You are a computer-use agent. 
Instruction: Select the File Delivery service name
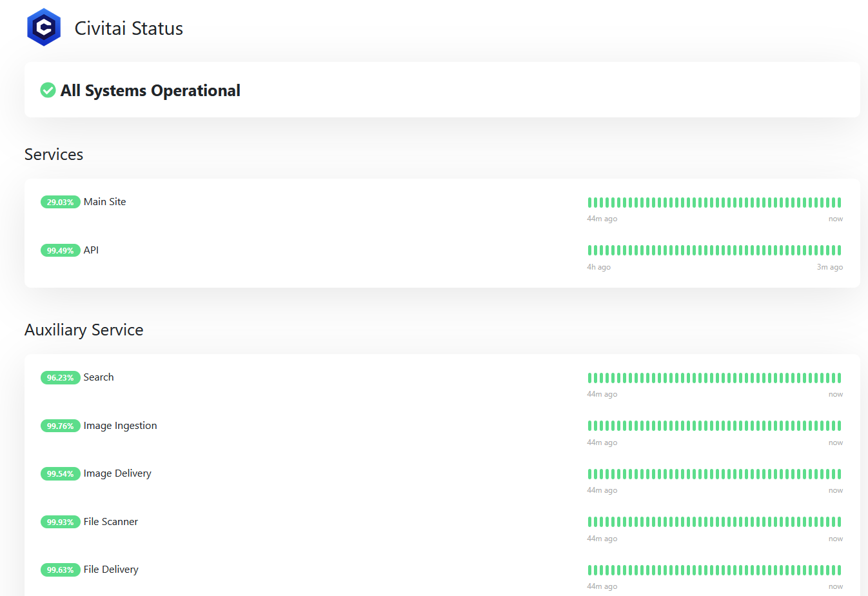click(x=111, y=570)
